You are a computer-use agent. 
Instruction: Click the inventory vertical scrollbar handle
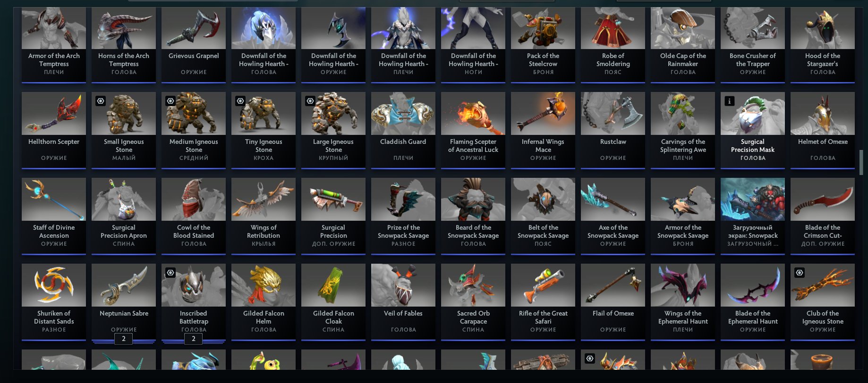click(861, 162)
